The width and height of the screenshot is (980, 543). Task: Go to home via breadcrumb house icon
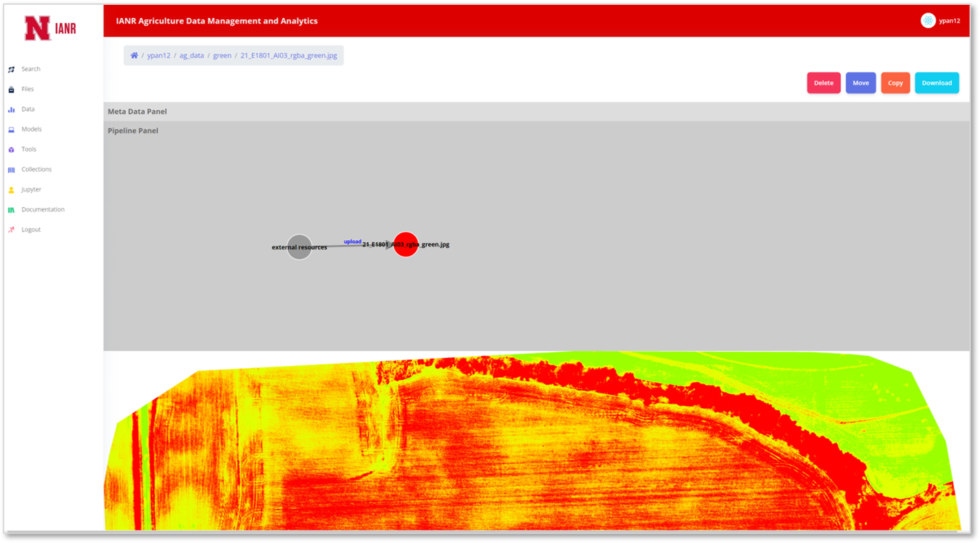pyautogui.click(x=134, y=56)
